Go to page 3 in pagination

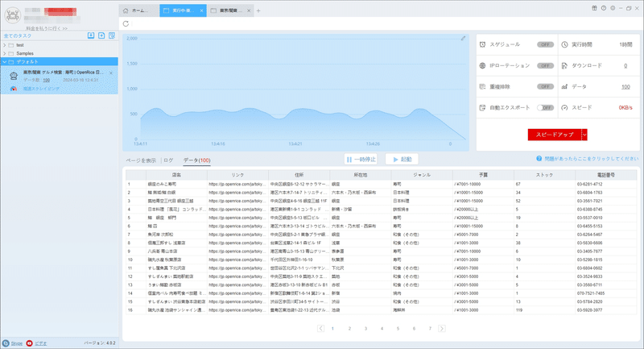[365, 328]
